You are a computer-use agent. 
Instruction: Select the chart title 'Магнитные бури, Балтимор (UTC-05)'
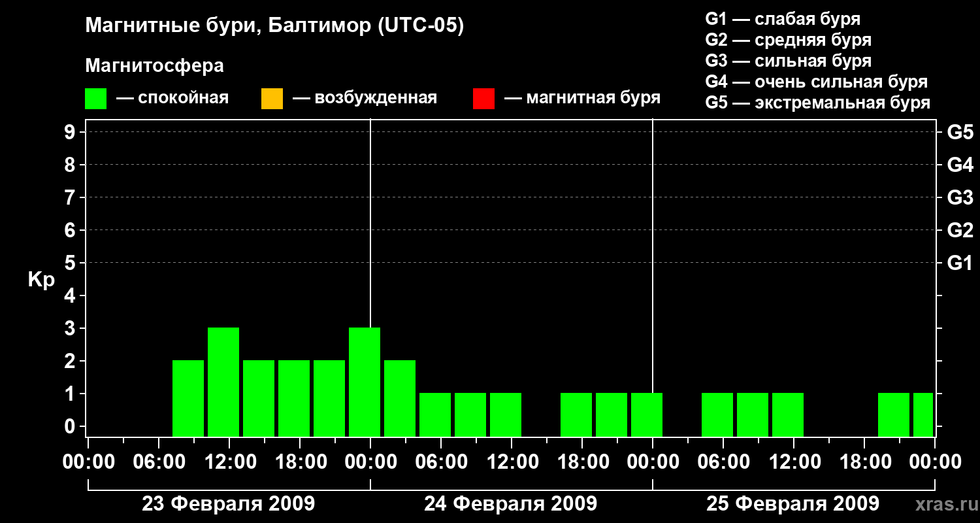point(274,27)
